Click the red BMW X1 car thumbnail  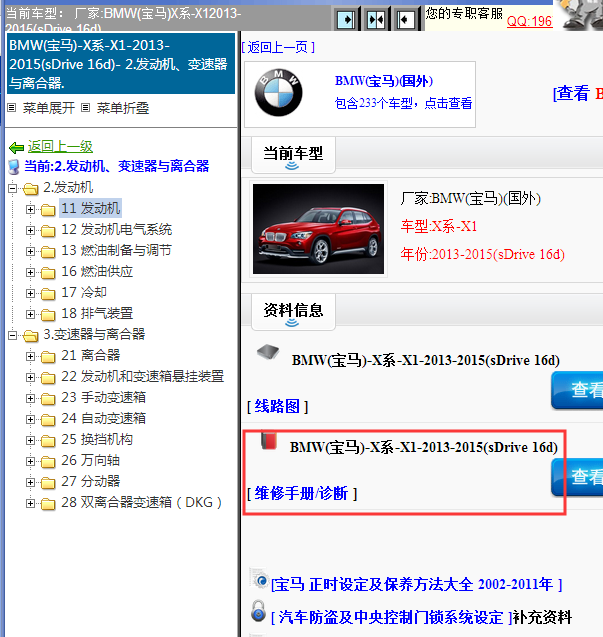tap(318, 229)
